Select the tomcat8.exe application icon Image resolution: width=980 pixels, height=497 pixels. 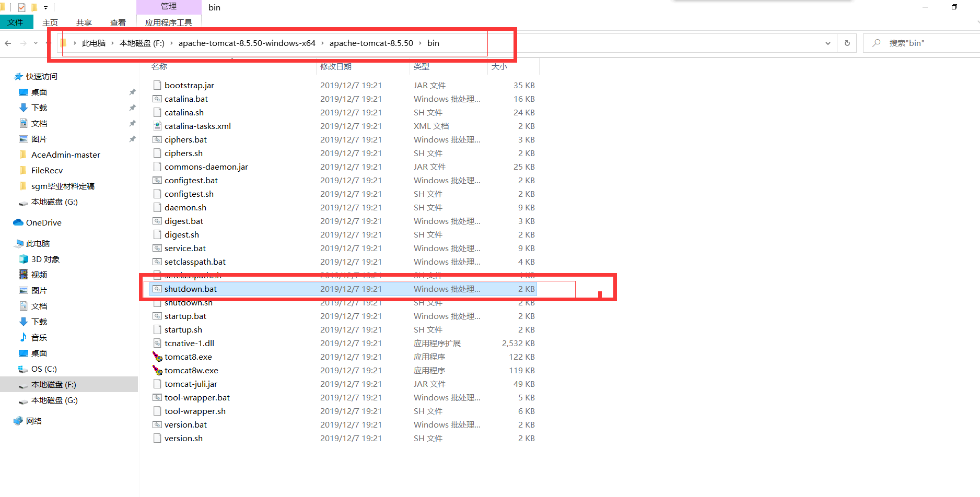click(x=157, y=357)
